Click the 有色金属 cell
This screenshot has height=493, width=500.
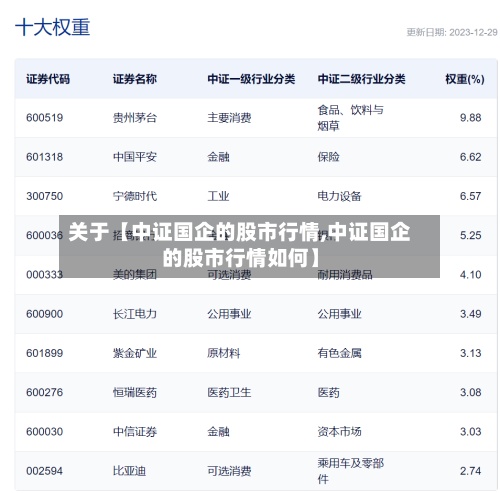(x=339, y=353)
